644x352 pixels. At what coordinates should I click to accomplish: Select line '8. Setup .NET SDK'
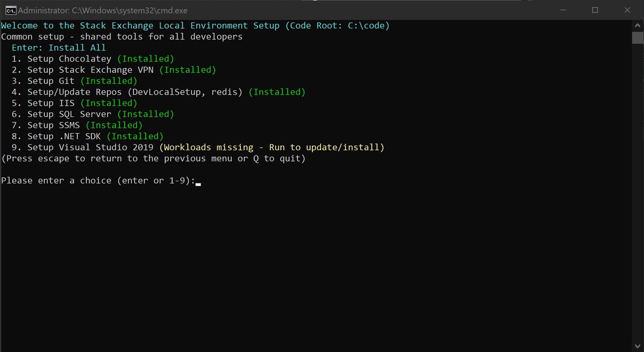coord(87,136)
